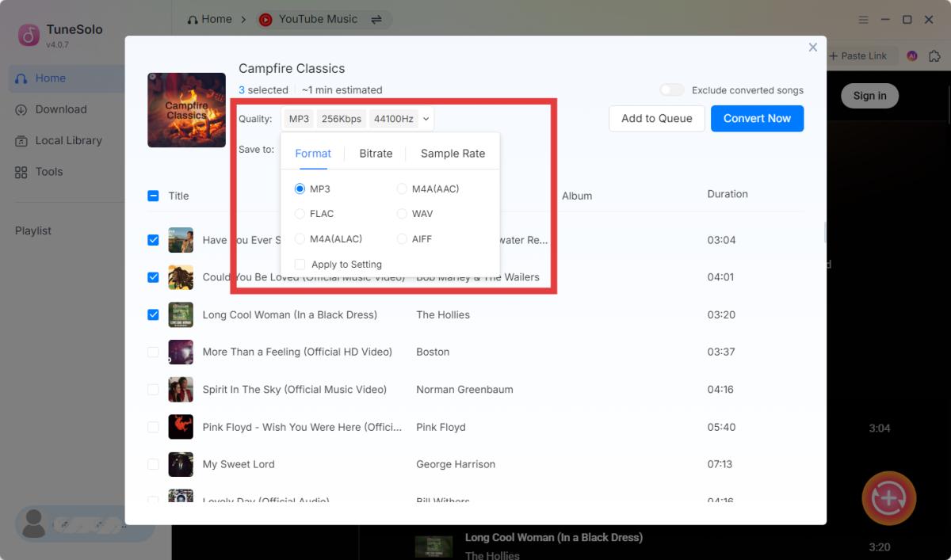Click the Spirit In The Sky thumbnail
951x560 pixels.
point(181,390)
